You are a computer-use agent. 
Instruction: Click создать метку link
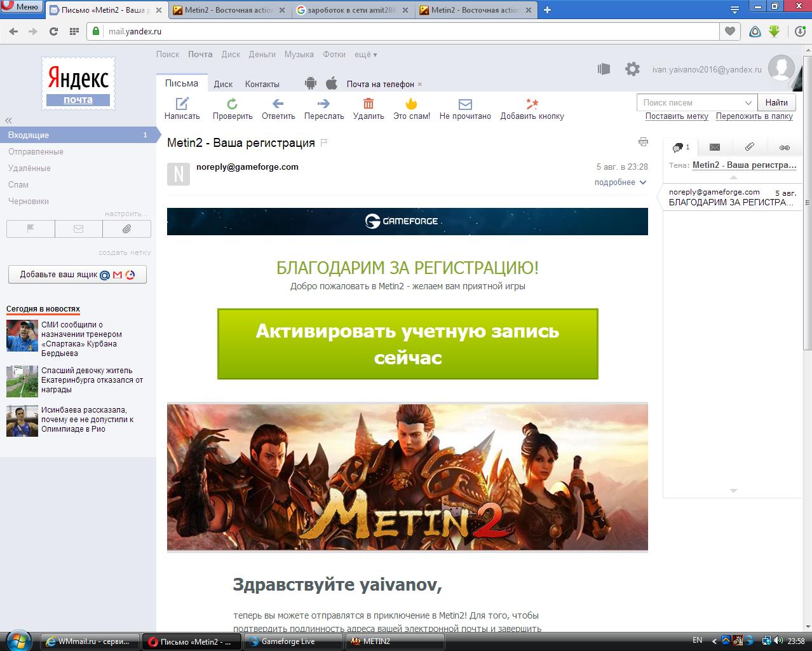(x=125, y=252)
